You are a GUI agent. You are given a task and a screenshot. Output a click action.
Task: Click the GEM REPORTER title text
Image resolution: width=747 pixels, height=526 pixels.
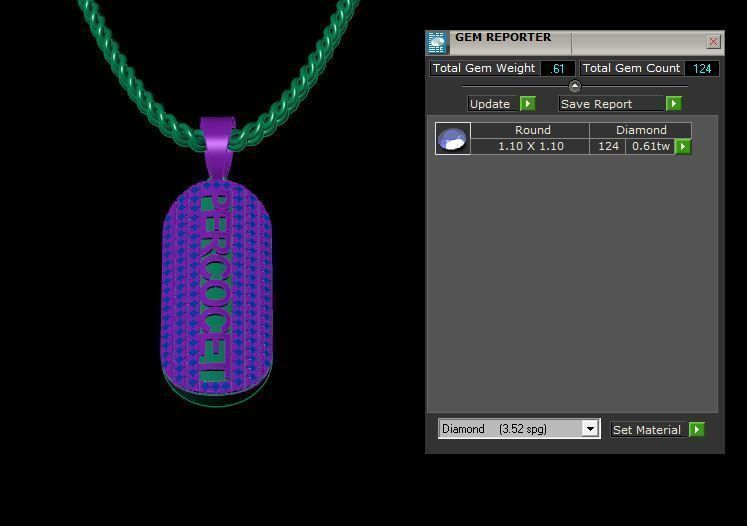[503, 37]
